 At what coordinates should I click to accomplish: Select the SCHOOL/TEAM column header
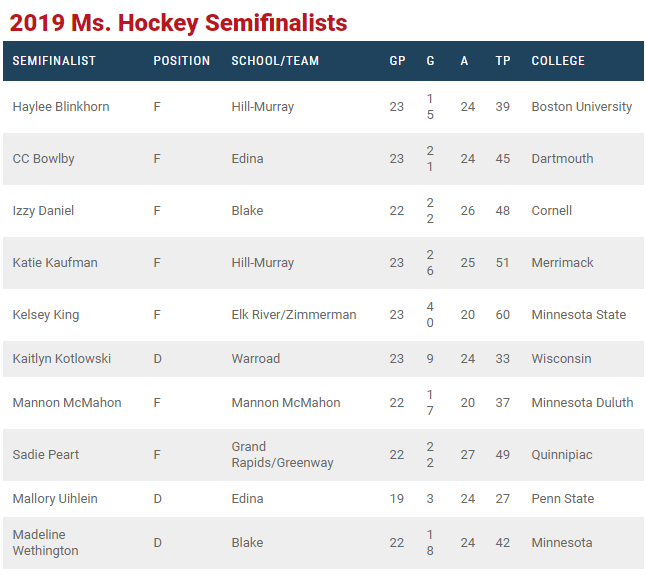point(275,61)
